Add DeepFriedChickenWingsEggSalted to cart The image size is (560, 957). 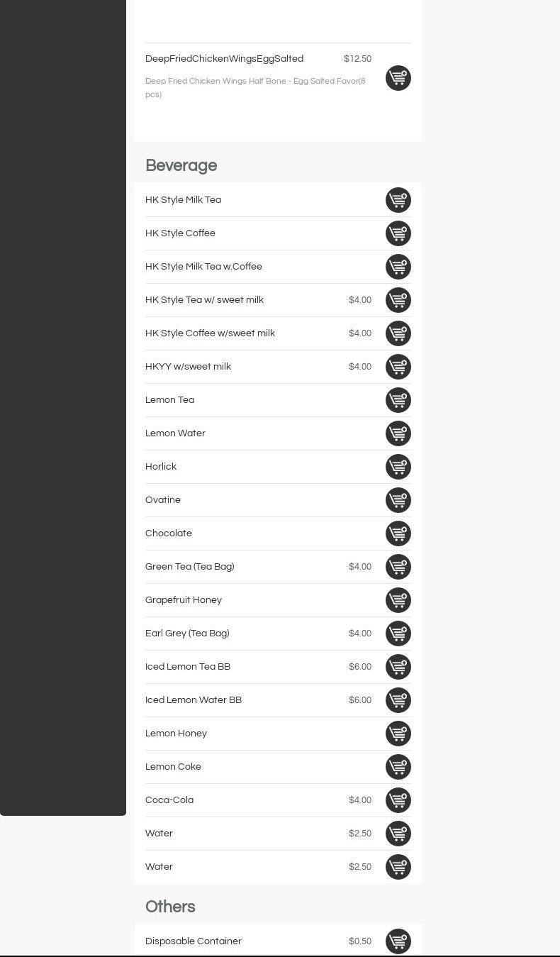click(x=398, y=78)
